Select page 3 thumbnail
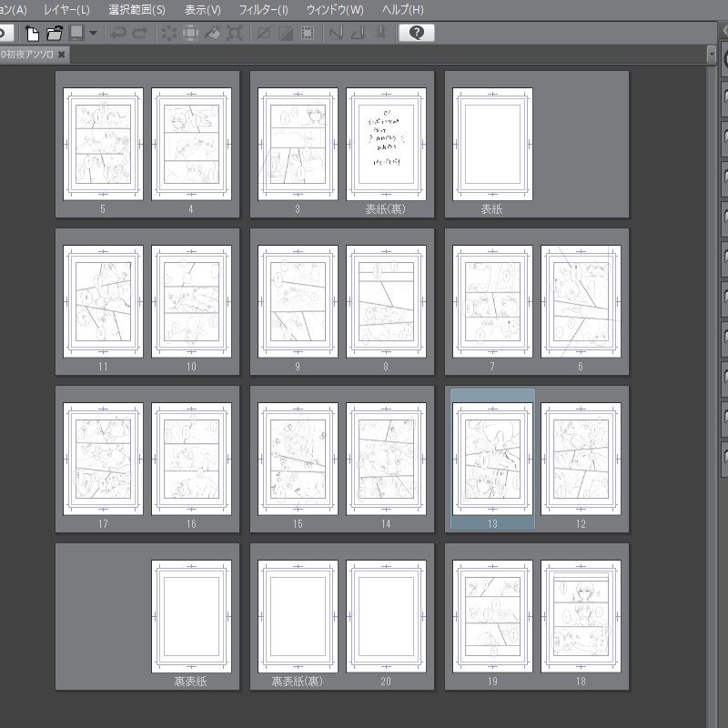Image resolution: width=728 pixels, height=728 pixels. (x=298, y=144)
